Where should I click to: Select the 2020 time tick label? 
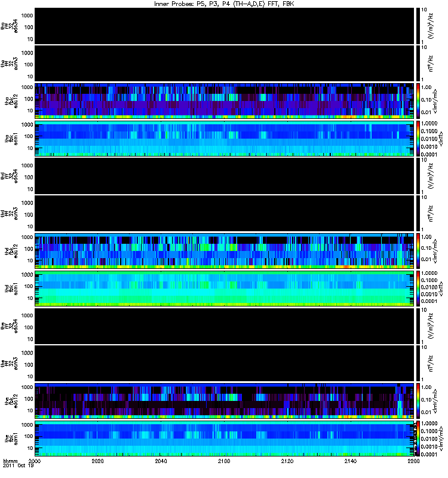(98, 461)
